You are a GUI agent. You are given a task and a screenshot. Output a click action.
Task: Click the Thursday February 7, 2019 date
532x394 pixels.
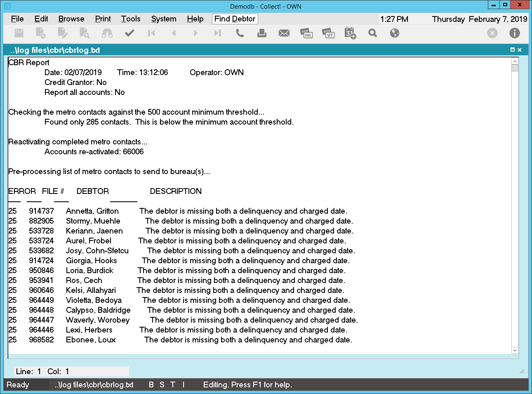480,19
